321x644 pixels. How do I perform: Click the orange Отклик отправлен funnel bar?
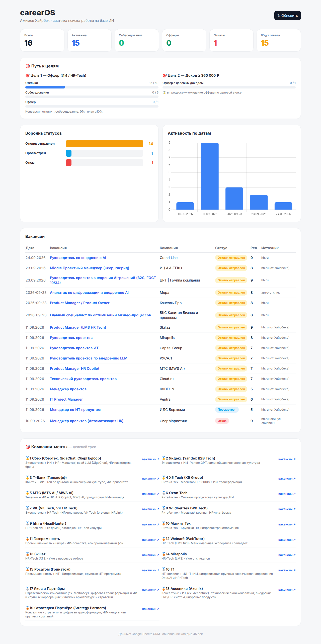[x=104, y=144]
